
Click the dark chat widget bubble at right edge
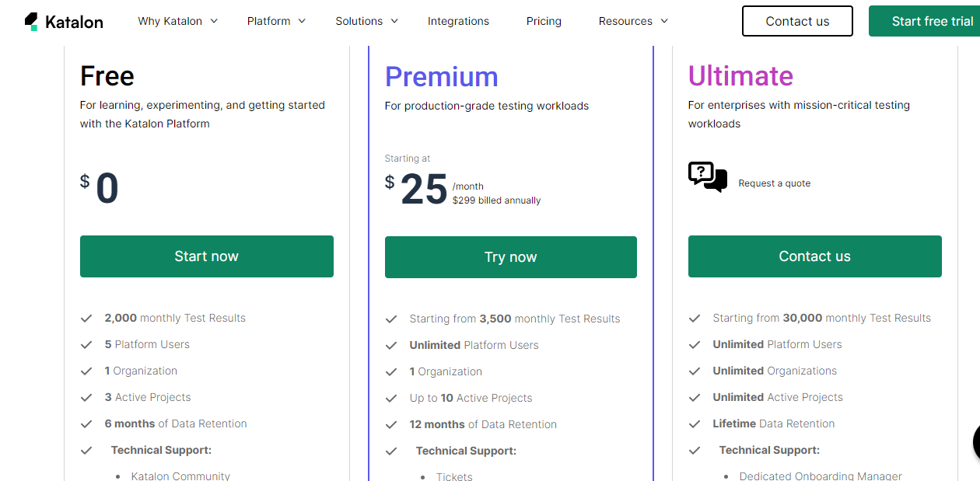click(976, 442)
